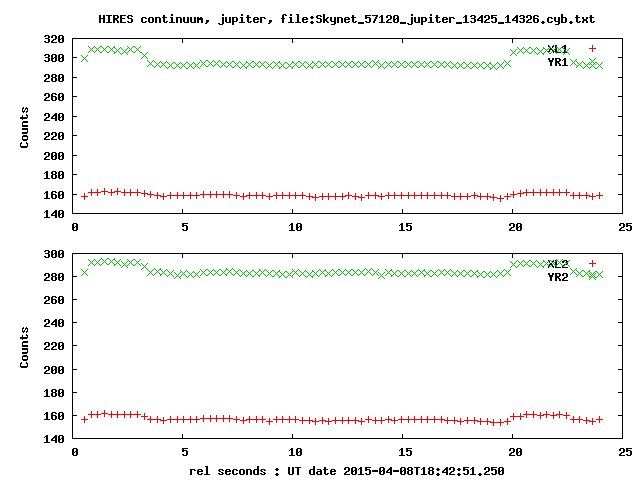Select the XL1 legend entry
Screen dimensions: 640x480
558,49
